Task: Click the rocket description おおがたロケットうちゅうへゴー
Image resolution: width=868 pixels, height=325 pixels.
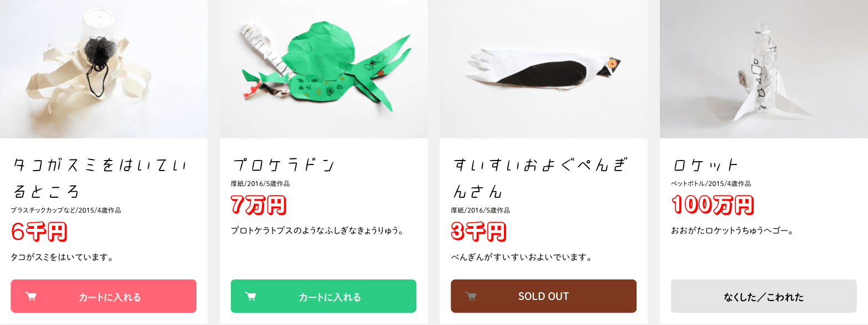Action: tap(732, 231)
